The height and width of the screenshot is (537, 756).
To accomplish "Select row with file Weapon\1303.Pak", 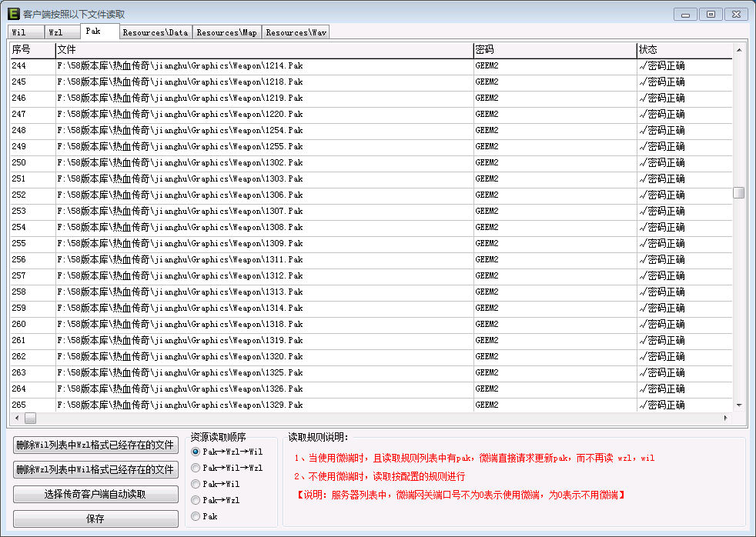I will [371, 178].
